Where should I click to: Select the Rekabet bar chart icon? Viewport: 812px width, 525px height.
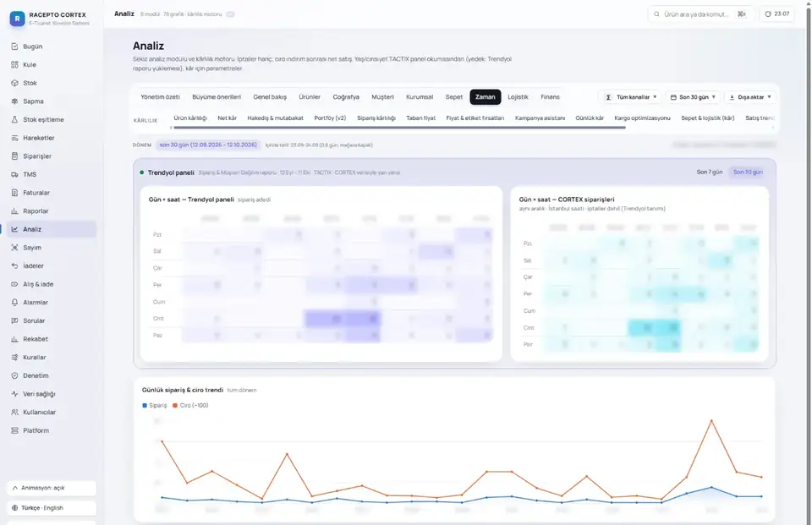[x=14, y=339]
